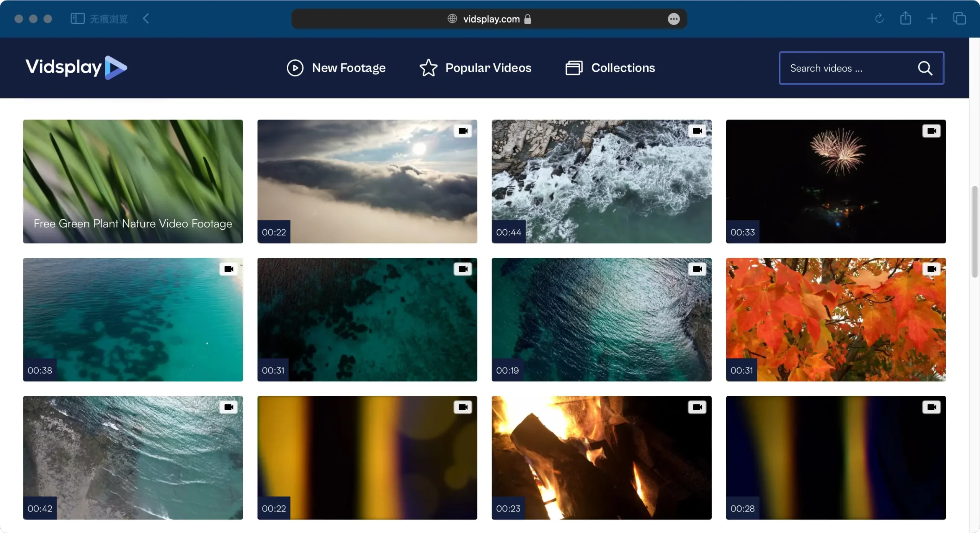Open the 00:28 dark blue bokeh video
The image size is (980, 533).
point(836,458)
